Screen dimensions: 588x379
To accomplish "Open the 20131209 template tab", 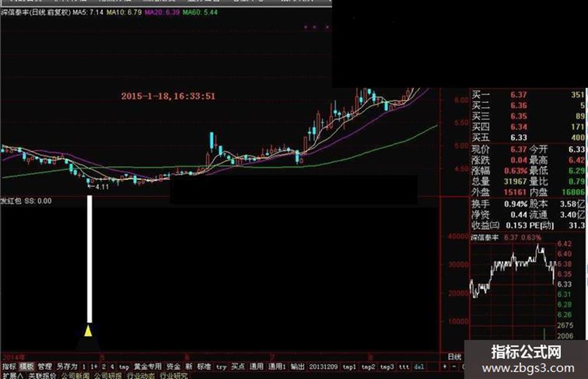I will (324, 367).
